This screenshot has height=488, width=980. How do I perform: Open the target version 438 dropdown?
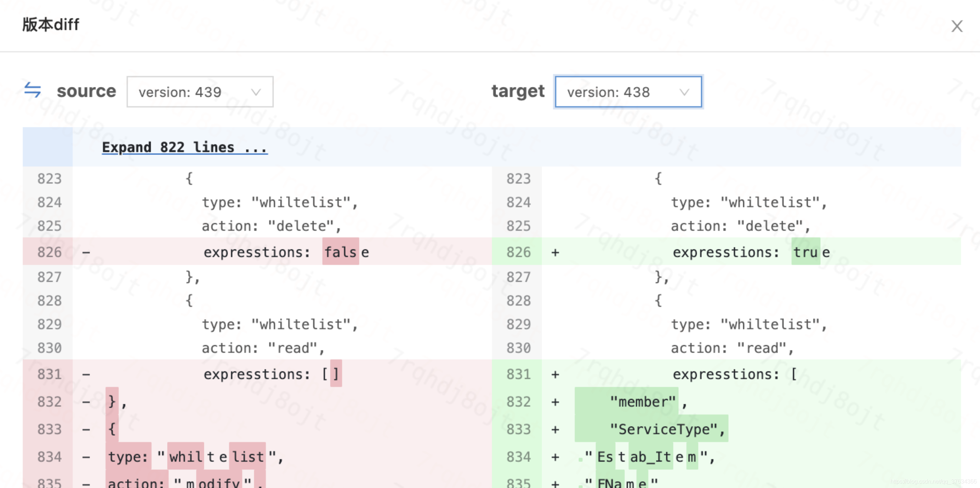(x=628, y=92)
